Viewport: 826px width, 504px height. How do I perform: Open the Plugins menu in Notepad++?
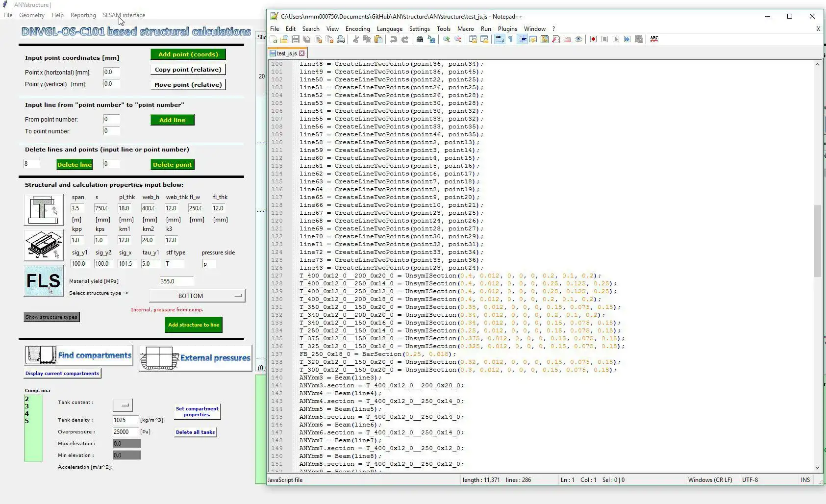coord(507,29)
